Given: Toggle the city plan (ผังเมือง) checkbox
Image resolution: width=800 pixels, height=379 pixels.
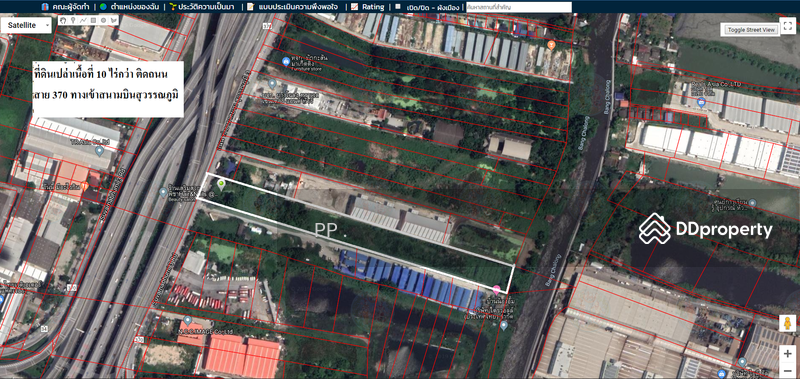Looking at the screenshot, I should (397, 7).
